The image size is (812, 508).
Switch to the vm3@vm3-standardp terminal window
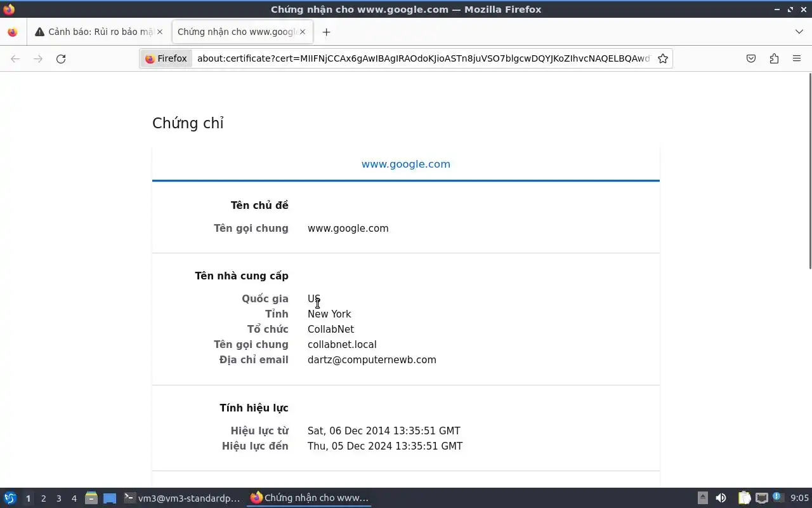(182, 498)
